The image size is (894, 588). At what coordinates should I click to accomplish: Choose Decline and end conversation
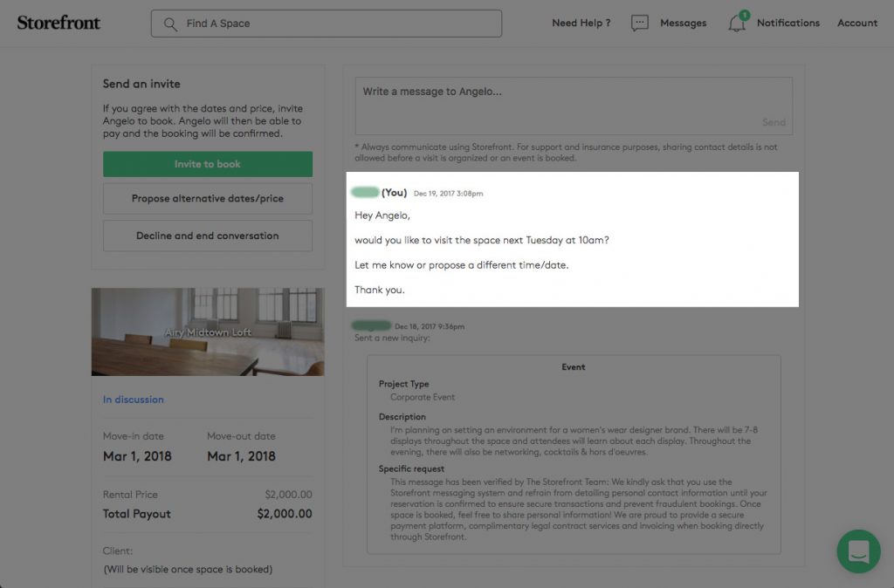207,236
